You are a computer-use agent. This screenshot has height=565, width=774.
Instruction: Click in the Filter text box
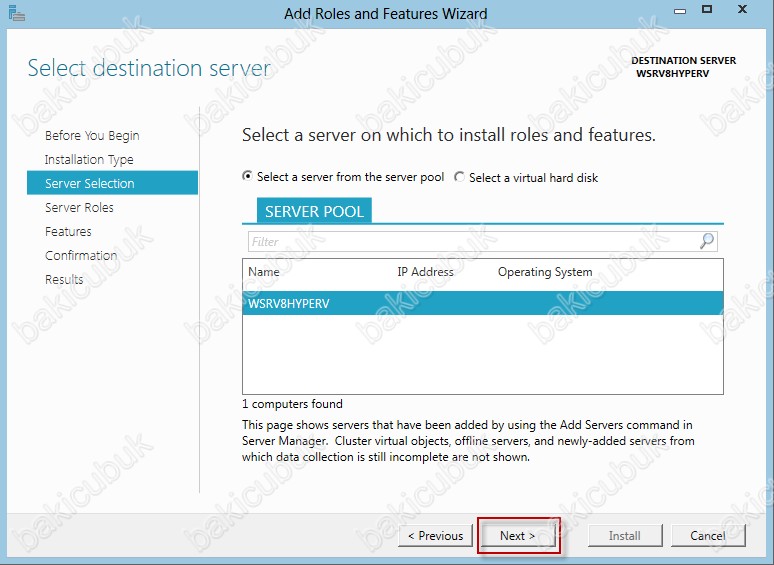[473, 242]
